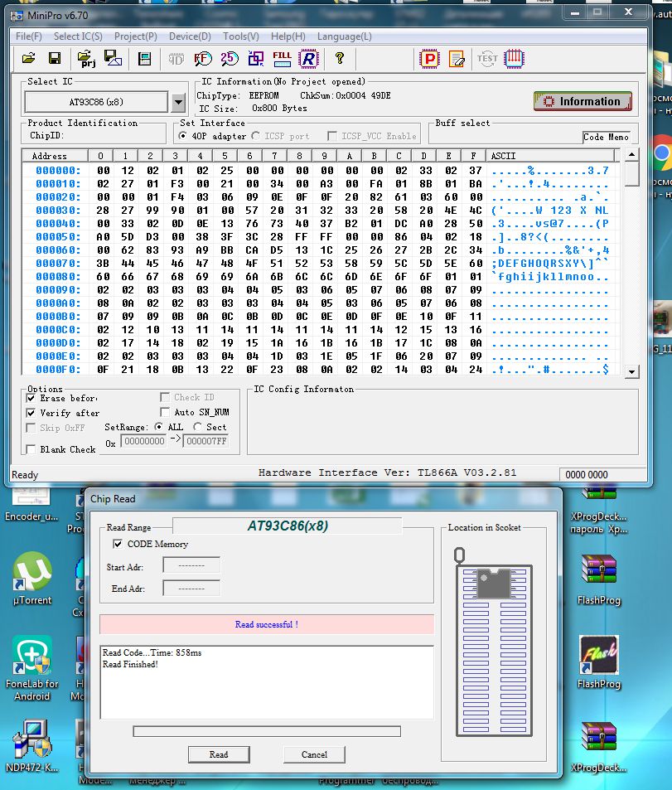Toggle the Erase before checkbox
This screenshot has height=790, width=672.
[31, 398]
